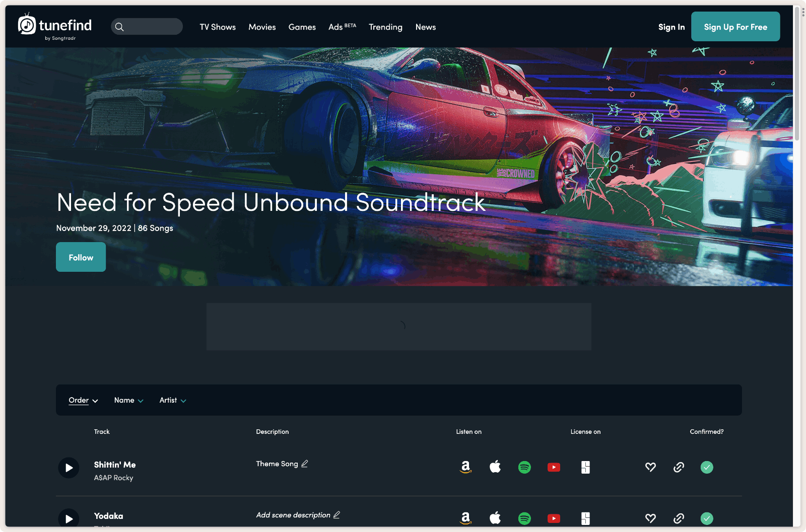
Task: Play the Shittin' Me track preview
Action: point(69,468)
